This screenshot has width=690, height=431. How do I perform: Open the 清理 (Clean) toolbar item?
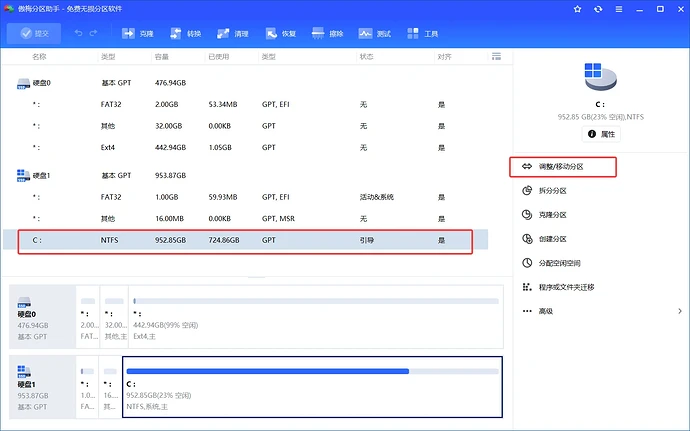(x=234, y=33)
